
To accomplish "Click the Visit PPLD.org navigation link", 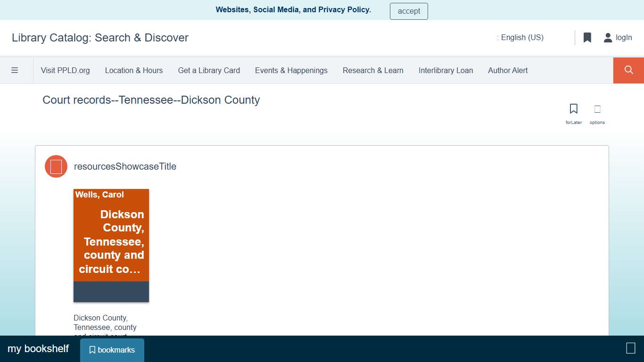I will 65,70.
